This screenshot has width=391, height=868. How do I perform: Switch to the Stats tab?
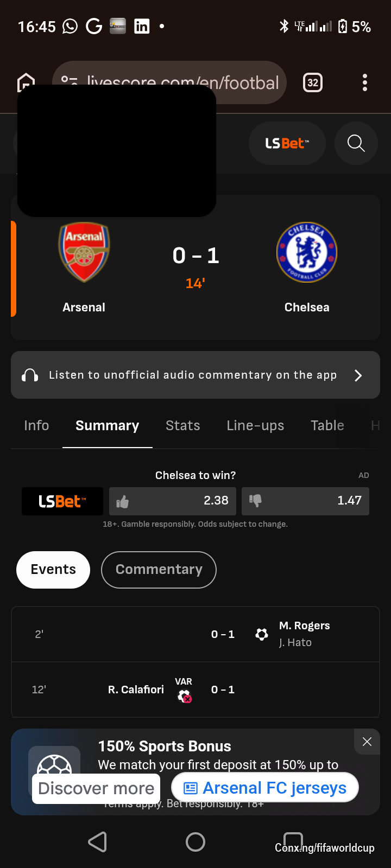(183, 425)
